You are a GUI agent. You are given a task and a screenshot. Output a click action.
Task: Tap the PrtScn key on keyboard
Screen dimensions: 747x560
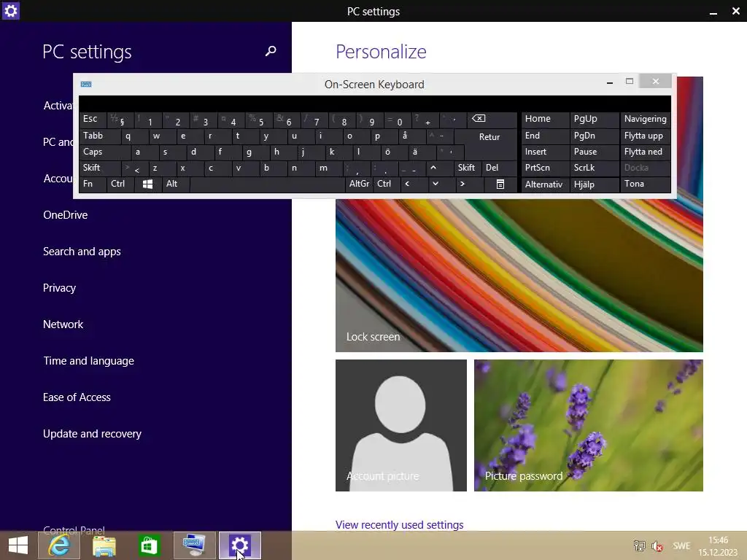click(544, 168)
